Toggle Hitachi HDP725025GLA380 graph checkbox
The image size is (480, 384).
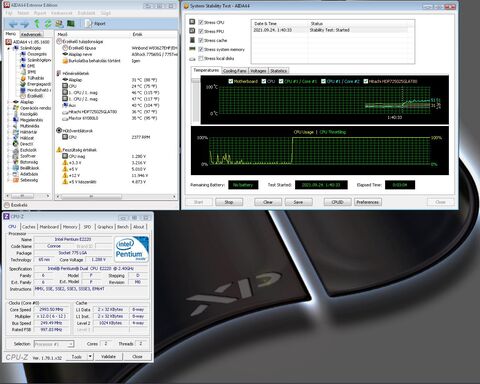click(366, 81)
